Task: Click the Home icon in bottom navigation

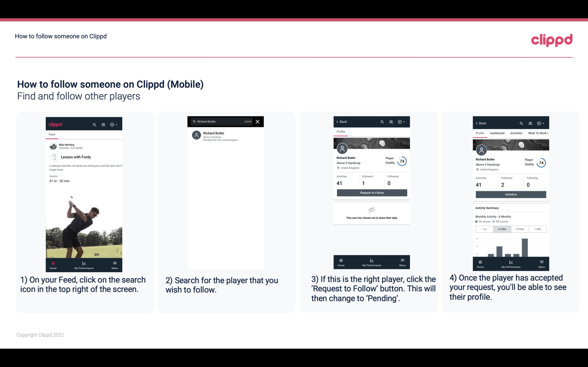Action: (53, 263)
